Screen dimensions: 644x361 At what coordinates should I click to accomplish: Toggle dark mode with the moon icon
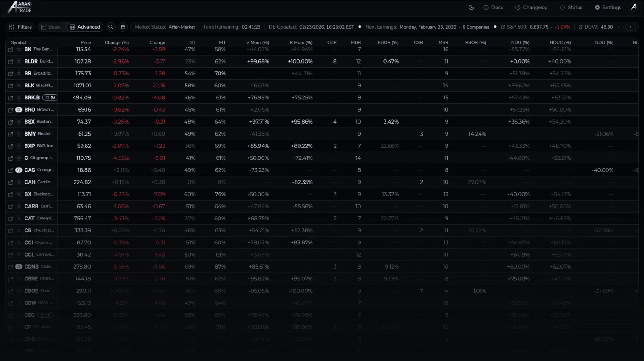(471, 8)
